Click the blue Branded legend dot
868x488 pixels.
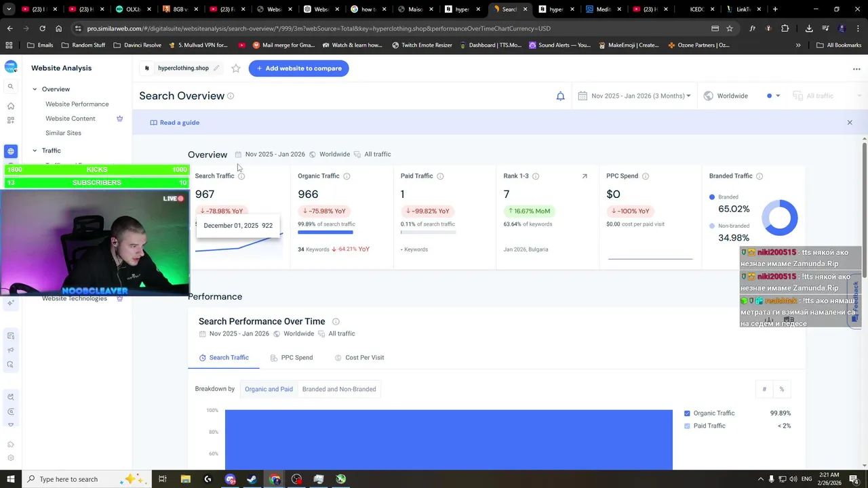(x=712, y=197)
